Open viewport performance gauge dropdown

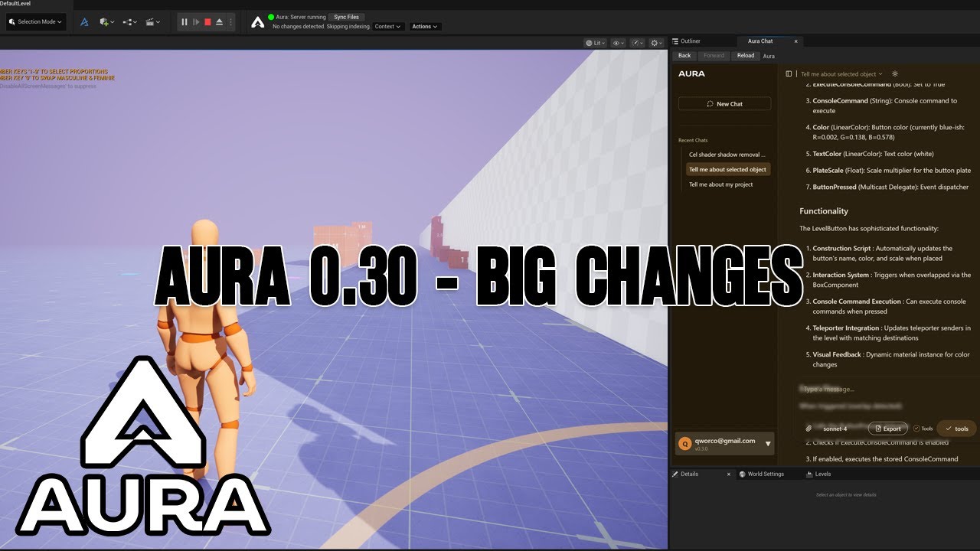[637, 43]
